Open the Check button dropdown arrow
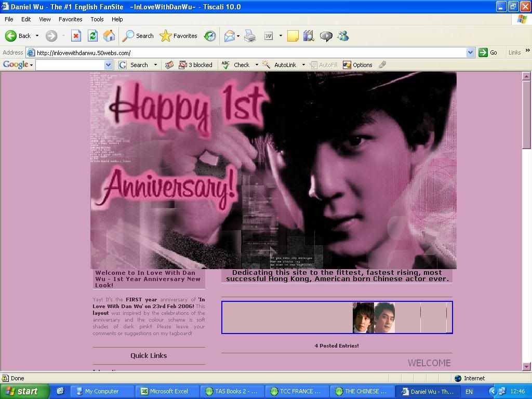532x399 pixels. (257, 65)
